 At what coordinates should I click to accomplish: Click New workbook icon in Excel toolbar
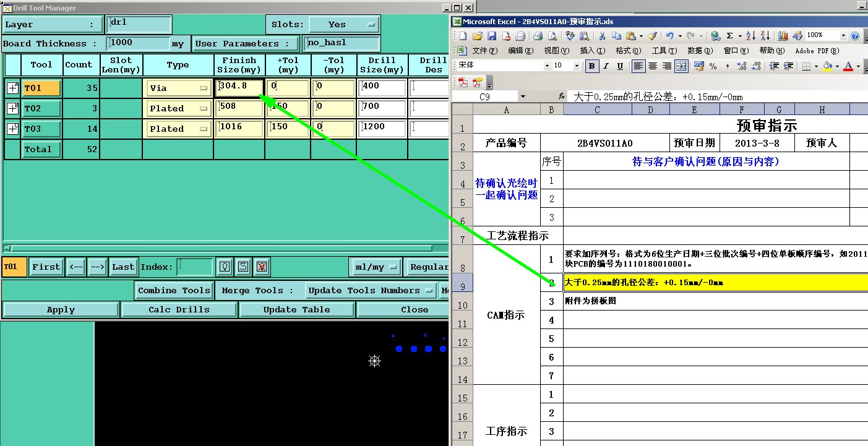tap(463, 36)
